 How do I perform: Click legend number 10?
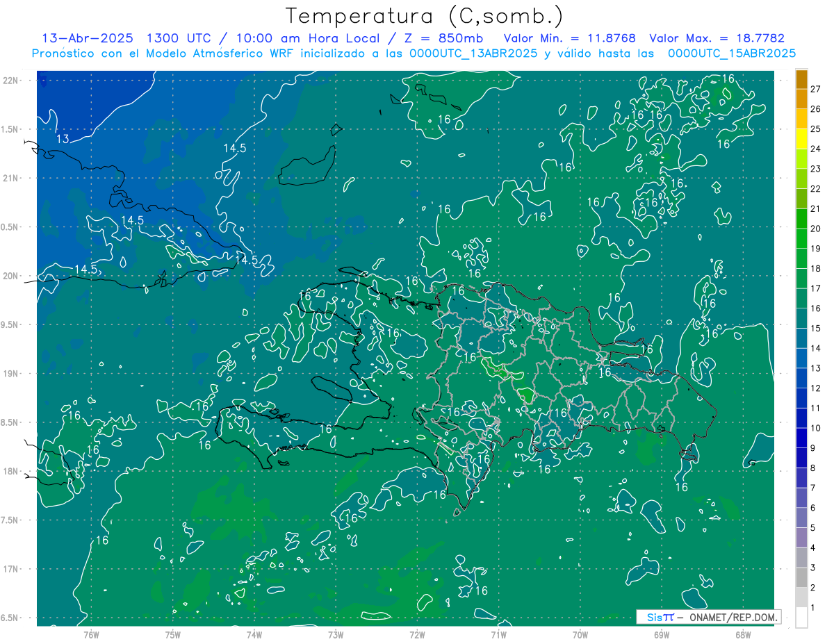(816, 428)
